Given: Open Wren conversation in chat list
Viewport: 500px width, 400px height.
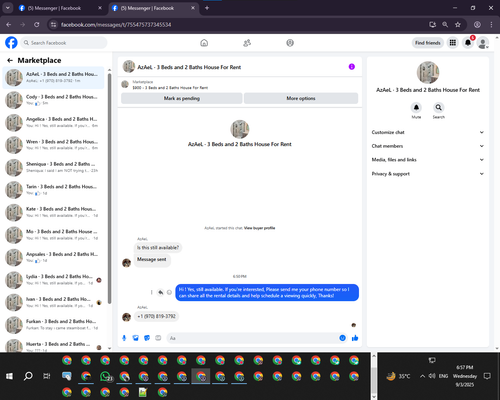Looking at the screenshot, I should [x=53, y=145].
